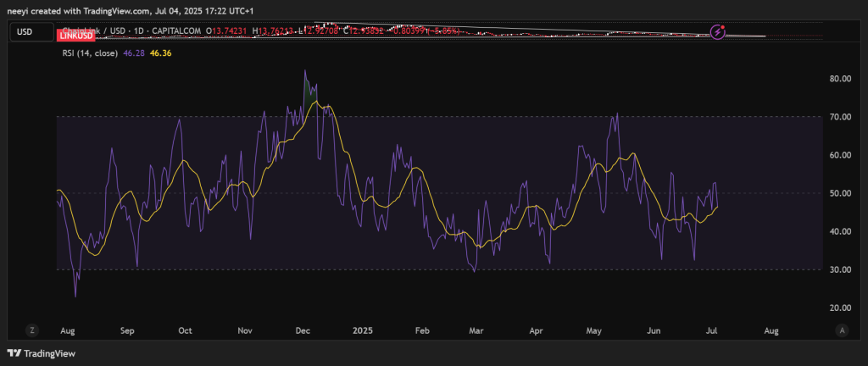The height and width of the screenshot is (366, 868).
Task: Click the Mar label on time axis
Action: pos(476,331)
